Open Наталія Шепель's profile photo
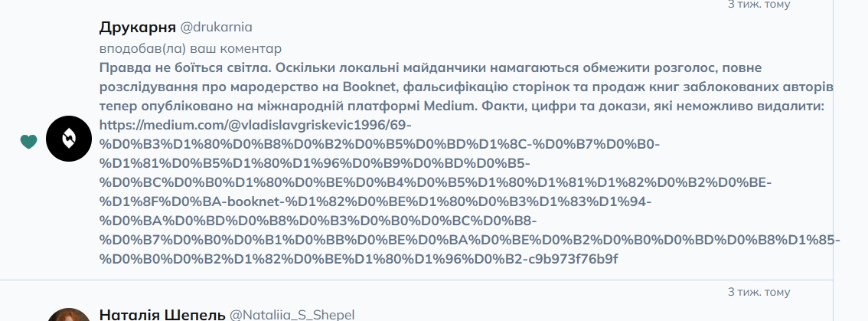The width and height of the screenshot is (868, 321). tap(69, 315)
